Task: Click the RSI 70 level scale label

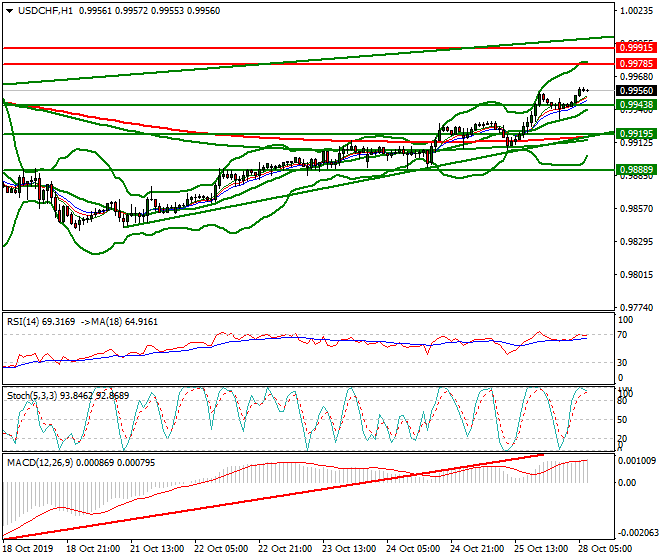Action: 622,335
